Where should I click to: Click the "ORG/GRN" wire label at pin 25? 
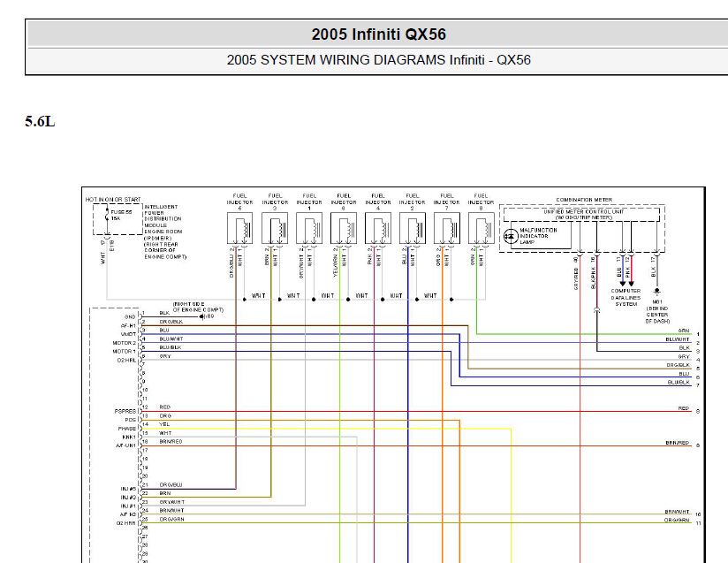[x=171, y=520]
